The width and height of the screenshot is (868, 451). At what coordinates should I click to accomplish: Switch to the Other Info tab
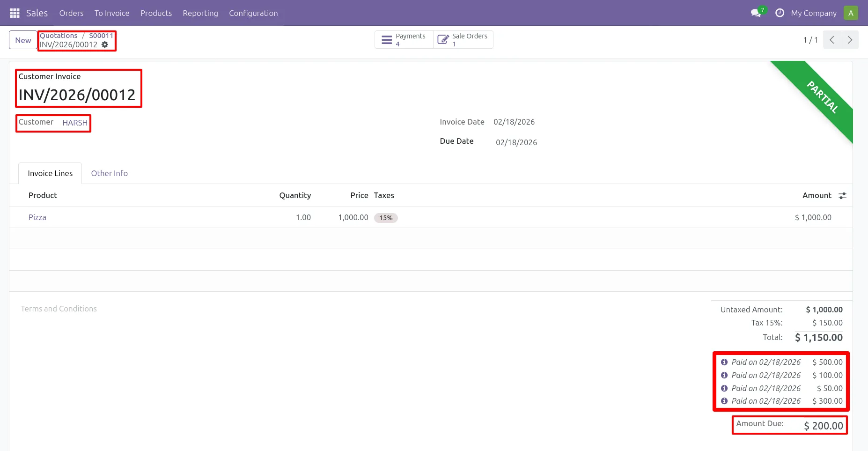pyautogui.click(x=109, y=173)
